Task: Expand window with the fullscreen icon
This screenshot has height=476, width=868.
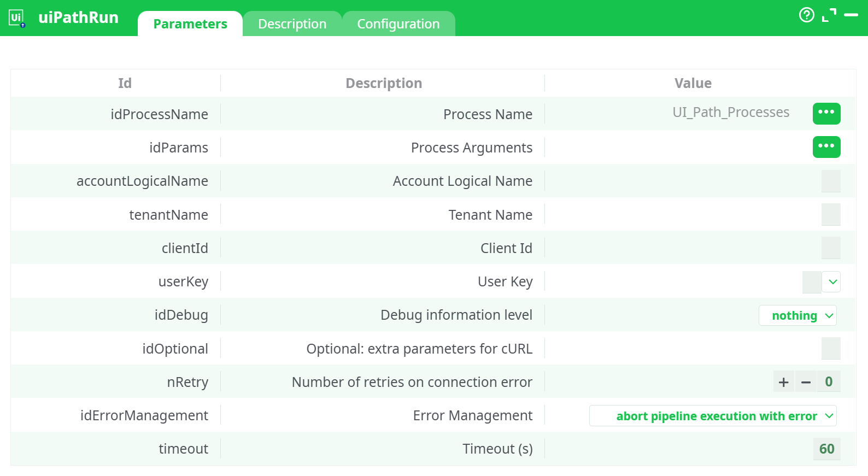Action: 829,15
